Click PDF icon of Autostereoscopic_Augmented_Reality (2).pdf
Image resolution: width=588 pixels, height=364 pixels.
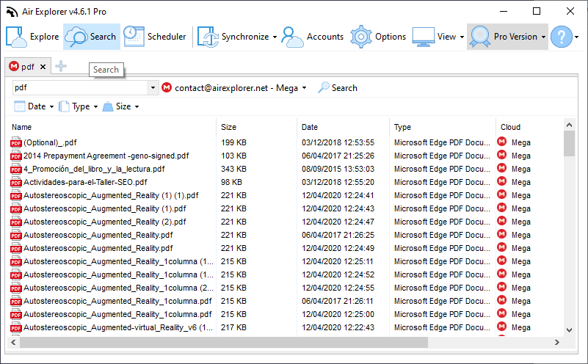(x=16, y=222)
